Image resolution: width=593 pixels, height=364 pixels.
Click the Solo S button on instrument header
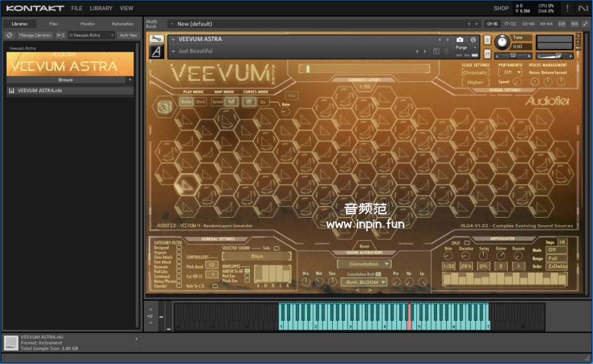[x=487, y=40]
